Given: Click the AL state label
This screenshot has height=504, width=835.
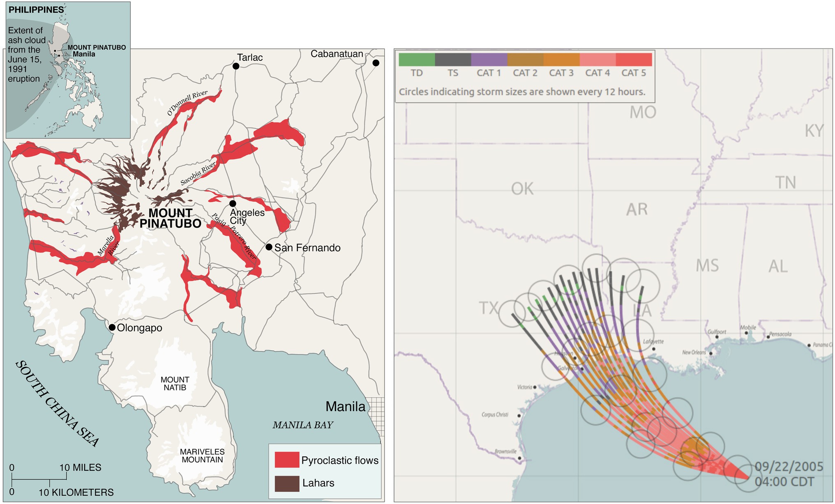Looking at the screenshot, I should click(778, 267).
